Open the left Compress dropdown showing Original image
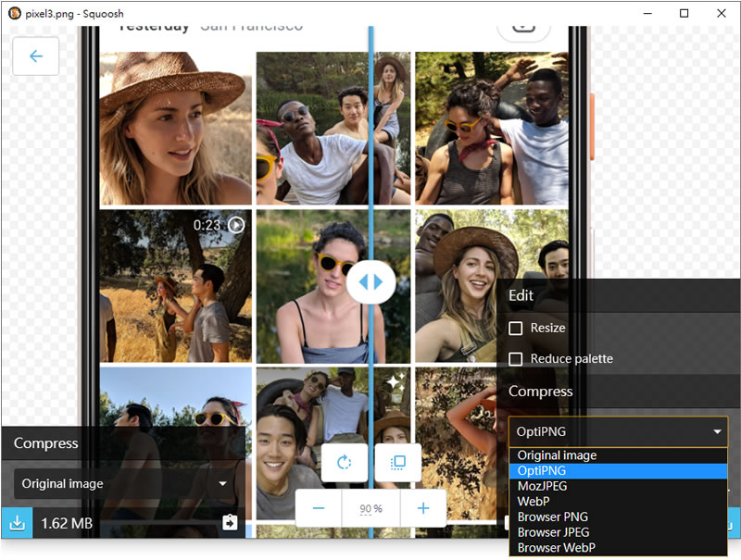Image resolution: width=741 pixels, height=560 pixels. point(121,483)
